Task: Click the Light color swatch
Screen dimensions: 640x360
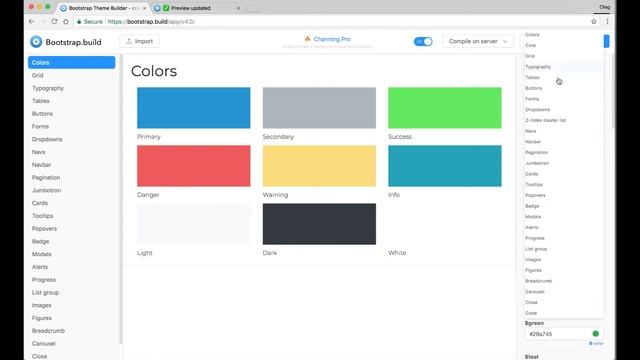Action: click(x=193, y=224)
